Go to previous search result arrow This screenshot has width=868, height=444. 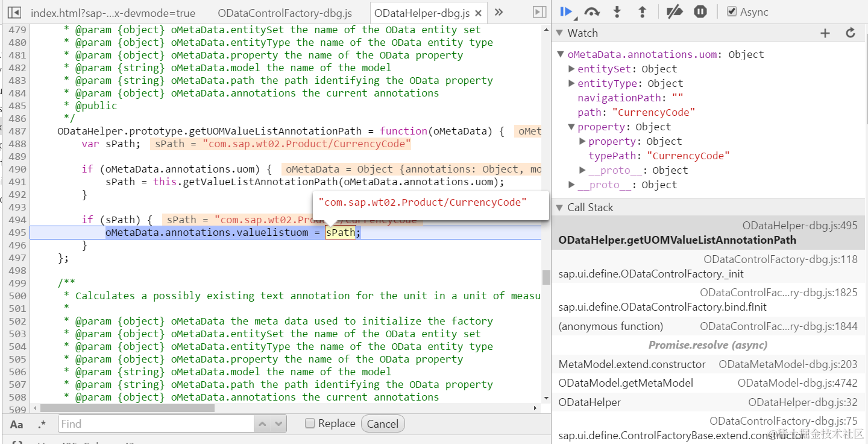[262, 424]
